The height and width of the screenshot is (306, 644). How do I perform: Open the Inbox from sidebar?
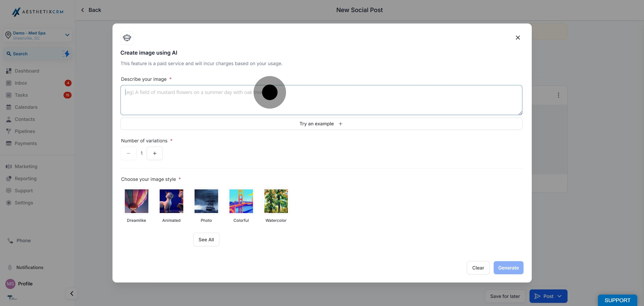pyautogui.click(x=21, y=83)
